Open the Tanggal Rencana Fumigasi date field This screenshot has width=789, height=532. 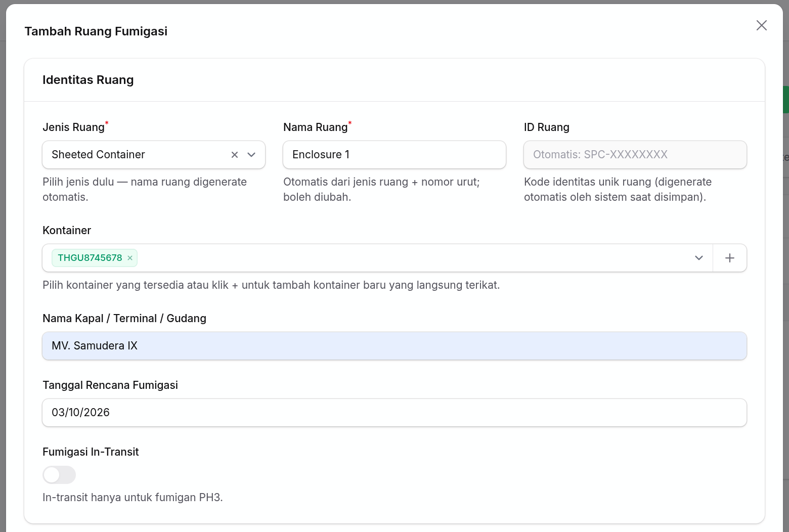tap(394, 413)
